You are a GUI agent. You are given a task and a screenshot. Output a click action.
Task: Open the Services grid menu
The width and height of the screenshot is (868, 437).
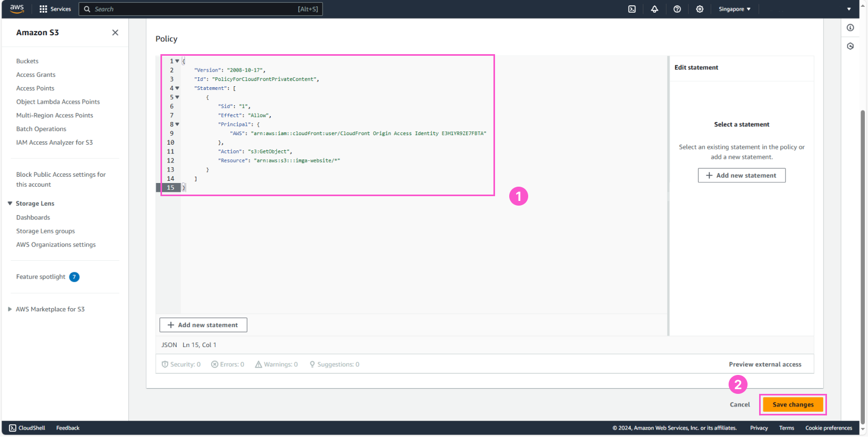coord(55,9)
